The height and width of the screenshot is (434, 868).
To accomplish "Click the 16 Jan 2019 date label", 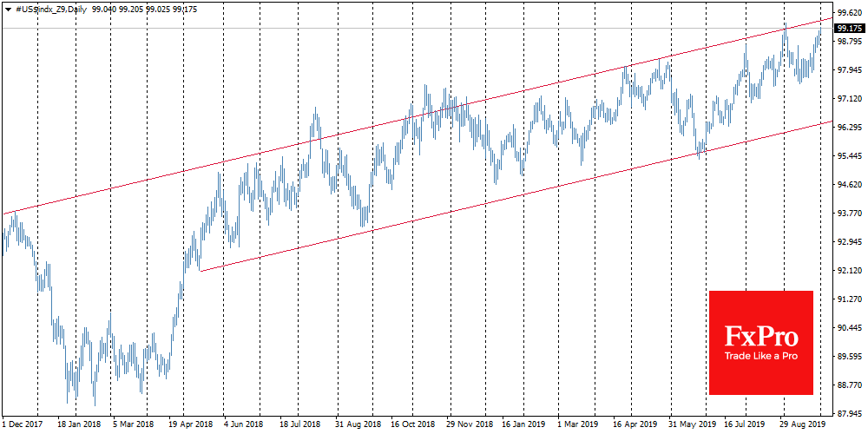I will [x=524, y=426].
